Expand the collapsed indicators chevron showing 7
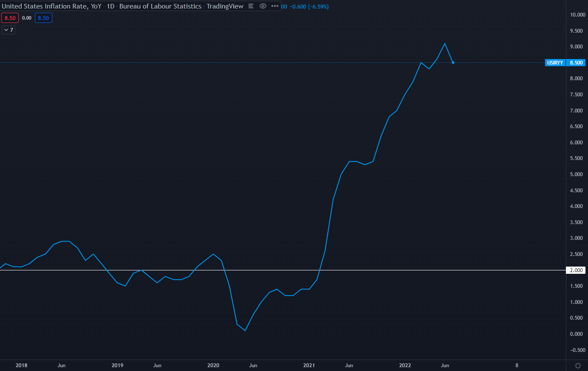The image size is (588, 371). (8, 30)
